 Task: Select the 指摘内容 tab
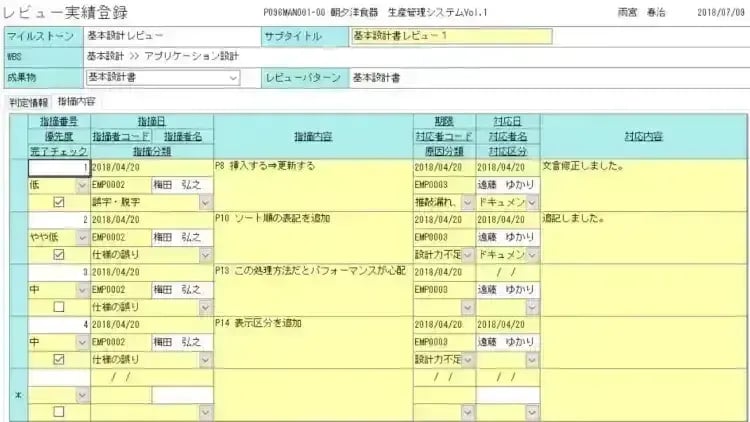(76, 102)
